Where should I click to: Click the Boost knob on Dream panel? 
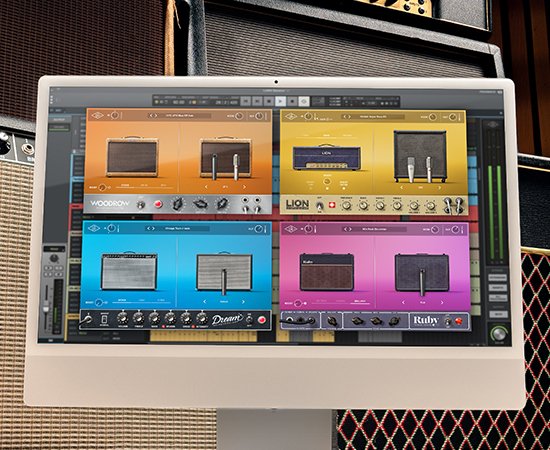click(x=99, y=302)
